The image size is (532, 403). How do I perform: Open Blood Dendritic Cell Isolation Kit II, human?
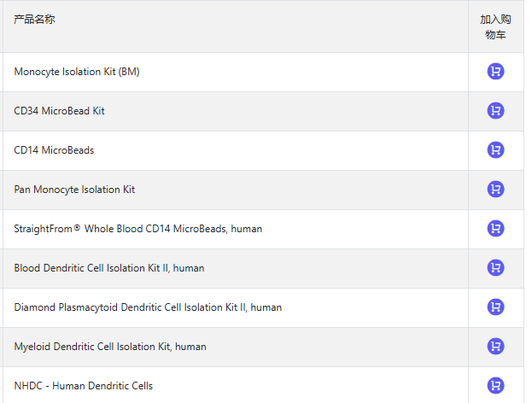109,268
